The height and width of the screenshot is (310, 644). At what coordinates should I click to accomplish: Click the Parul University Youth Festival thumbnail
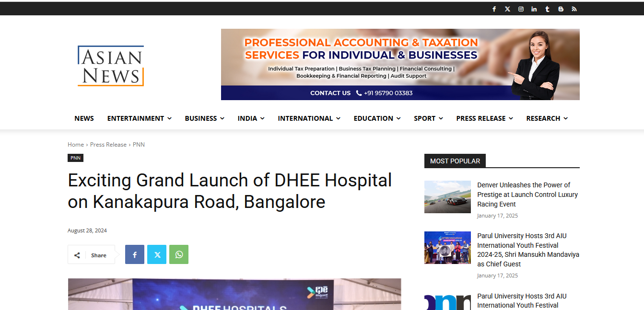[447, 248]
